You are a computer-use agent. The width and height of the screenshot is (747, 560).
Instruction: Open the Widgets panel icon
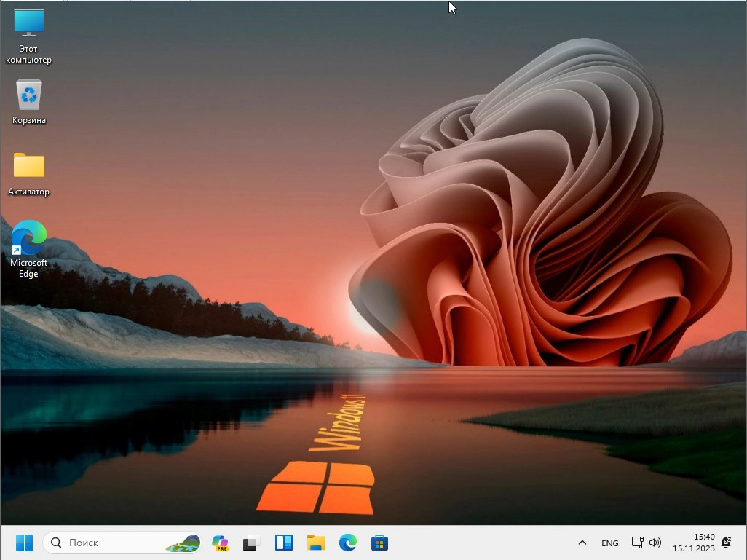[x=284, y=543]
